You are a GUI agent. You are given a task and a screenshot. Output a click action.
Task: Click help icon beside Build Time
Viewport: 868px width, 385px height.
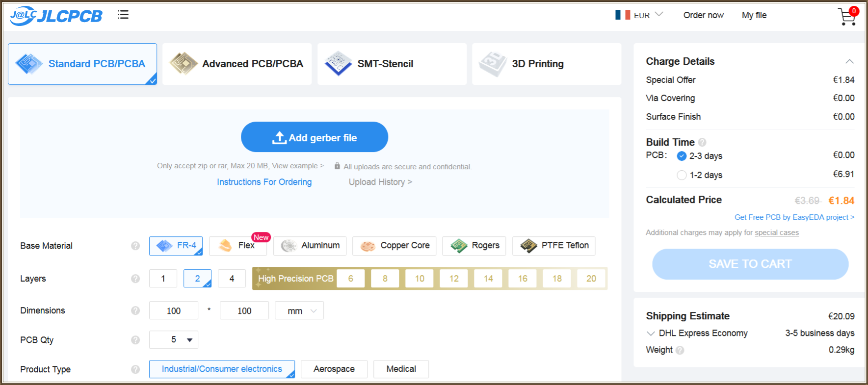(702, 142)
